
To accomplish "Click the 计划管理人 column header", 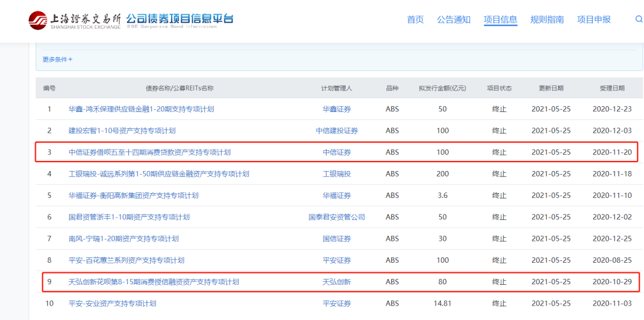I will click(337, 88).
